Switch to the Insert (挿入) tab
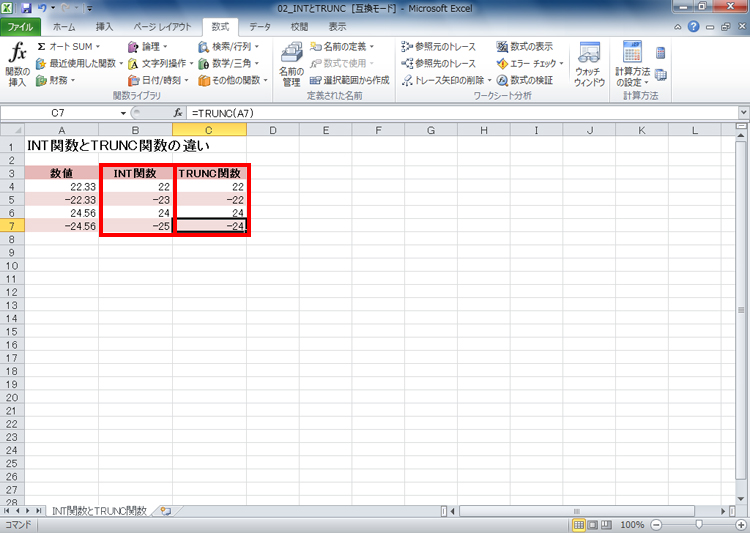Image resolution: width=750 pixels, height=533 pixels. pos(104,27)
